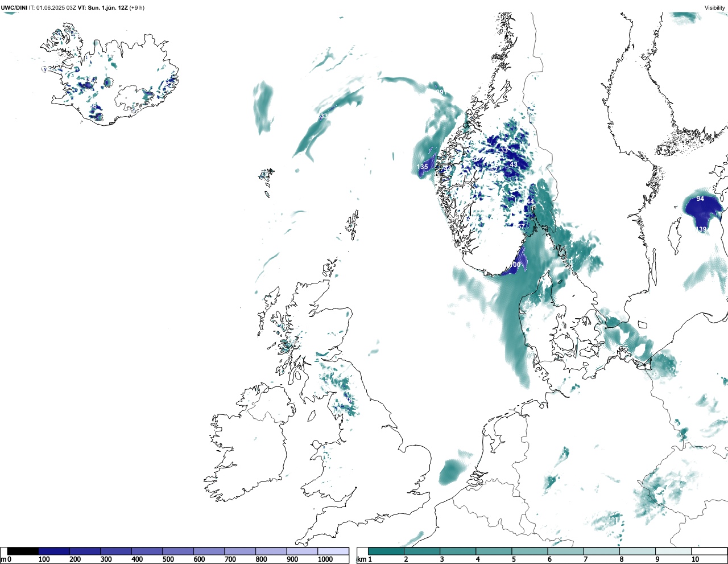Select the 2–3 km legend color swatch
This screenshot has width=728, height=564.
[x=422, y=551]
